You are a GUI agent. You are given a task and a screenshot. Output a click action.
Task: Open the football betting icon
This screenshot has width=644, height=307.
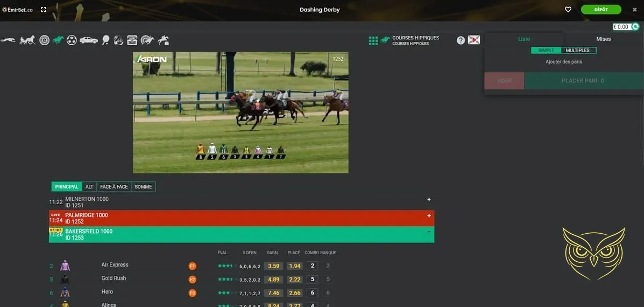click(x=72, y=40)
